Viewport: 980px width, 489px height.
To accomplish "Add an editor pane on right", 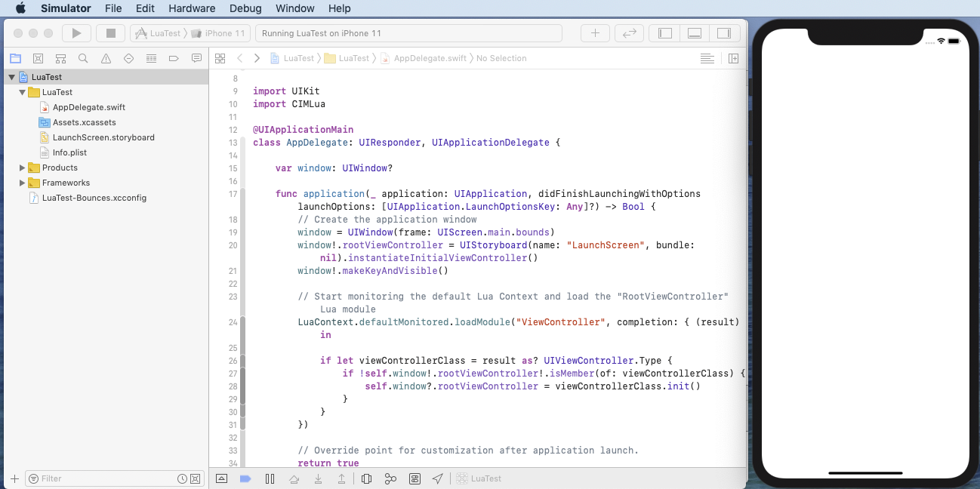I will tap(733, 58).
